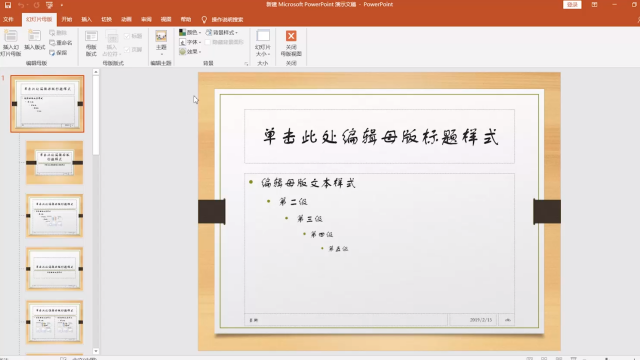This screenshot has height=360, width=640.
Task: Open the Colors (颜色) dropdown
Action: point(190,32)
